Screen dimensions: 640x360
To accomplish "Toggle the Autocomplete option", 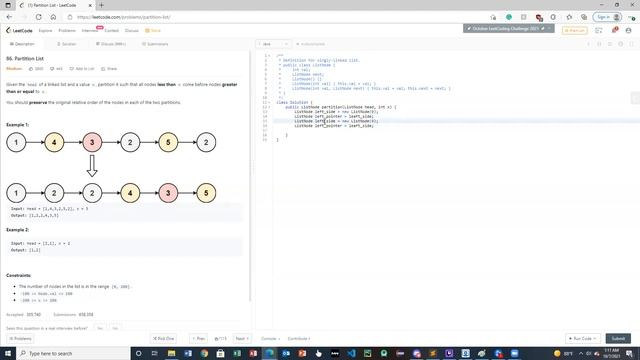I will tap(311, 44).
